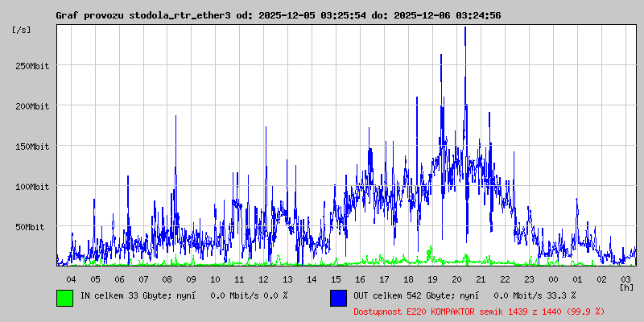Viewport: 644px width, 322px height.
Task: Click the hour 04 label on the time axis
Action: 71,279
